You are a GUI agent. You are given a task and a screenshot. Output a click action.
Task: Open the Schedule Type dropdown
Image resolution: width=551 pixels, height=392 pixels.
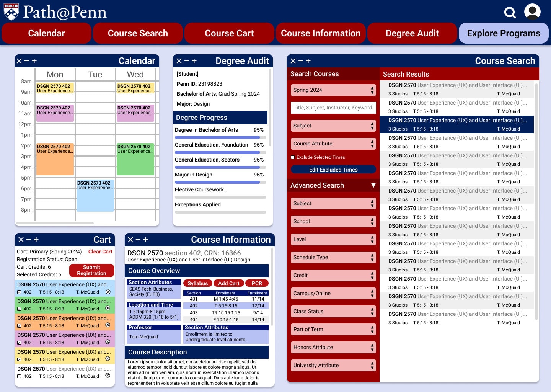pos(333,257)
